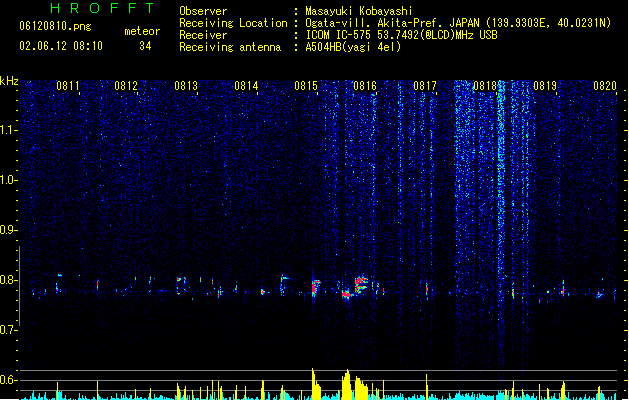Click the kHz axis unit label
Viewport: 629px width, 400px height.
(9, 81)
